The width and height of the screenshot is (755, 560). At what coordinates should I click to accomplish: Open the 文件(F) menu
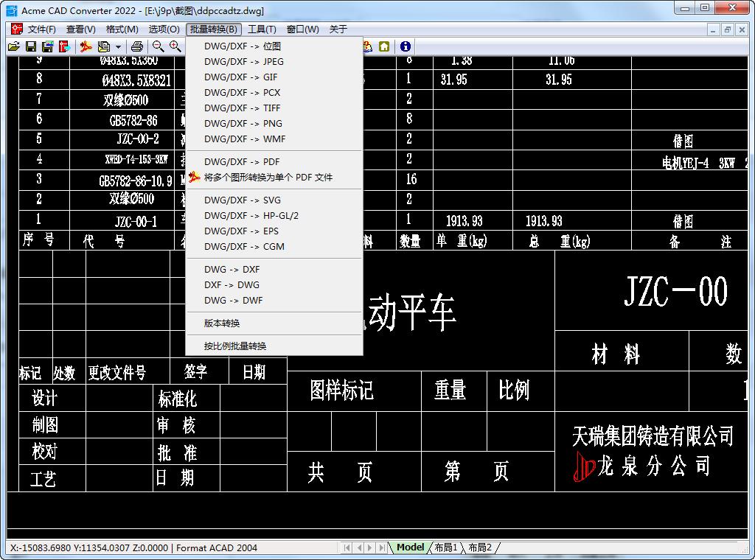(x=42, y=29)
